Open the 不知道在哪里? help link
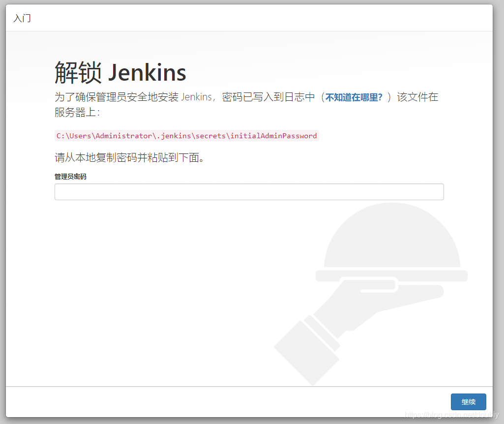This screenshot has height=424, width=504. coord(354,97)
